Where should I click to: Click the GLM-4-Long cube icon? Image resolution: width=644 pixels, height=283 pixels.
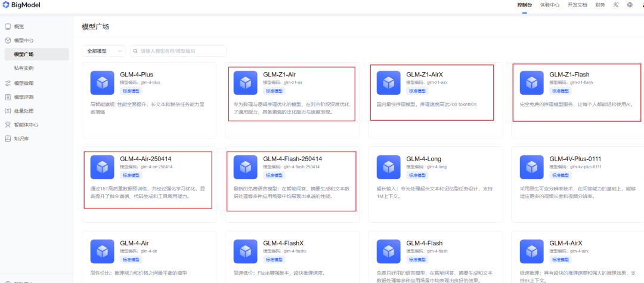[389, 167]
